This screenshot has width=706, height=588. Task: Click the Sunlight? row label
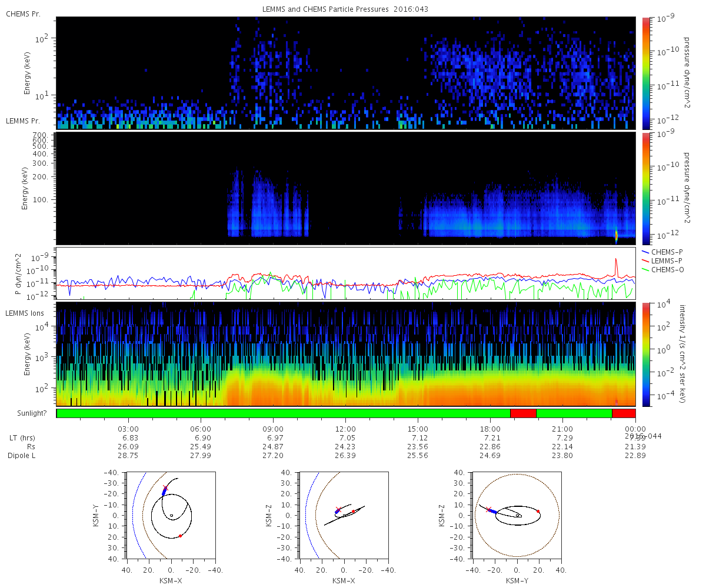(x=27, y=413)
